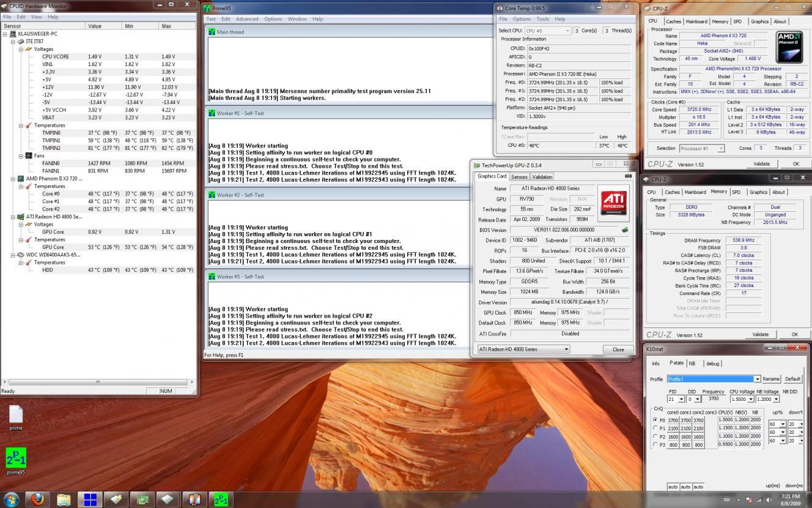Click the Default button in K10stat

click(792, 379)
